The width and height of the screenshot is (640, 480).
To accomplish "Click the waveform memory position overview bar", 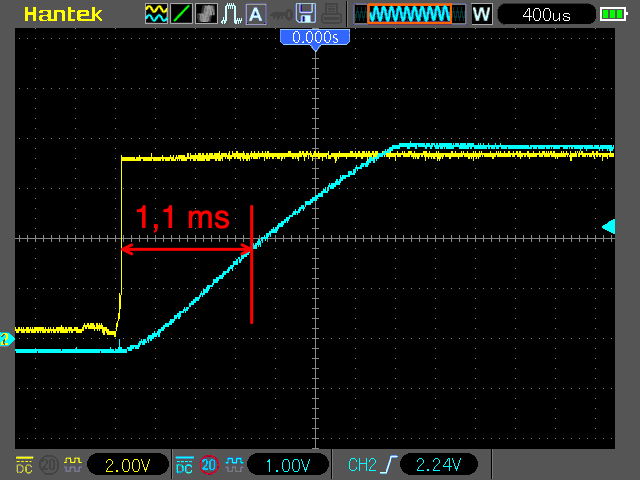I will click(x=409, y=14).
